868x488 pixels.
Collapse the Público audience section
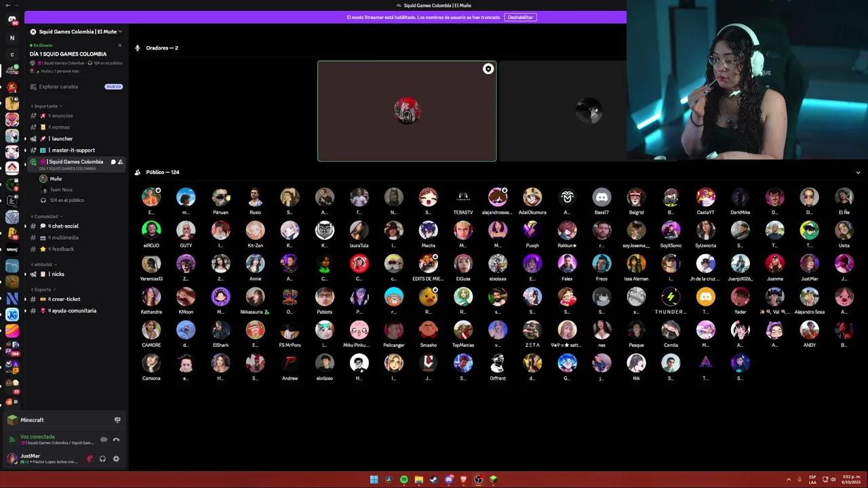coord(858,173)
